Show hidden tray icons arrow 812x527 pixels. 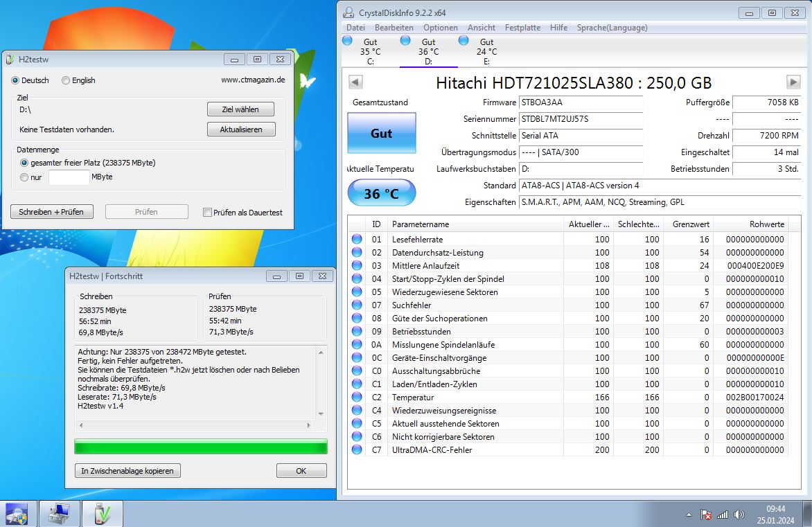(x=689, y=515)
